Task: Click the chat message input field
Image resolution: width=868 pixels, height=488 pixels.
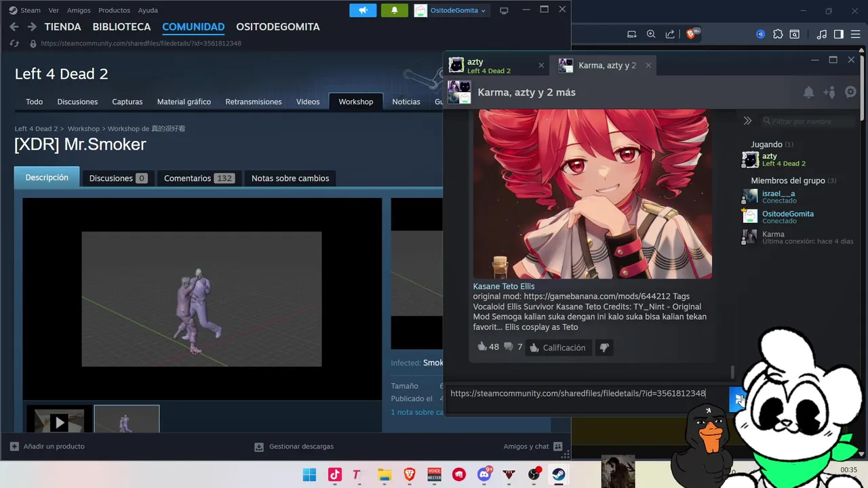Action: 586,399
